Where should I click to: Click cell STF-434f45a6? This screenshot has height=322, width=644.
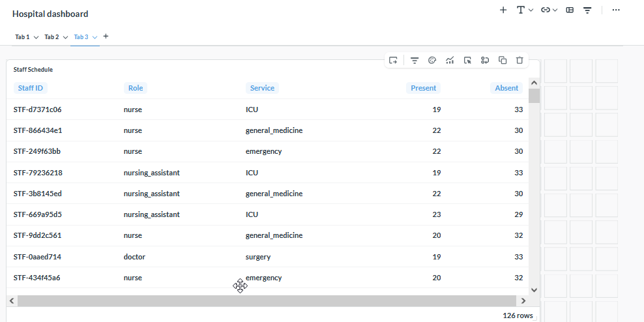tap(37, 278)
